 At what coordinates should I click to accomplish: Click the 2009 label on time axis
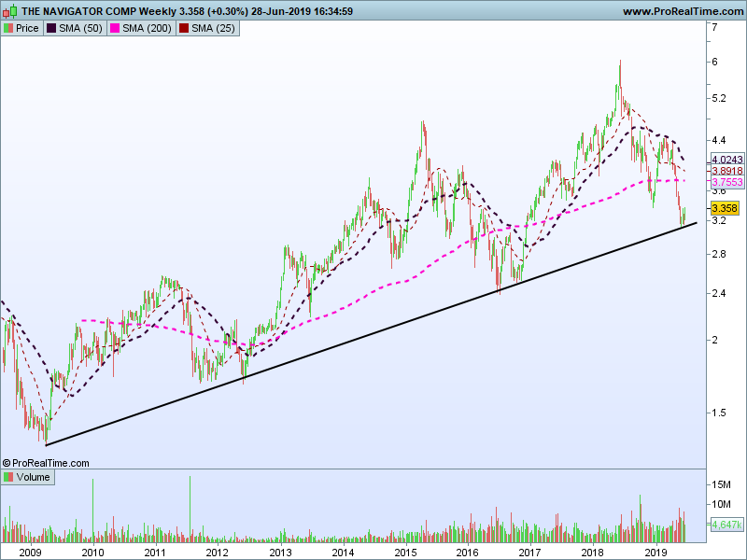30,553
